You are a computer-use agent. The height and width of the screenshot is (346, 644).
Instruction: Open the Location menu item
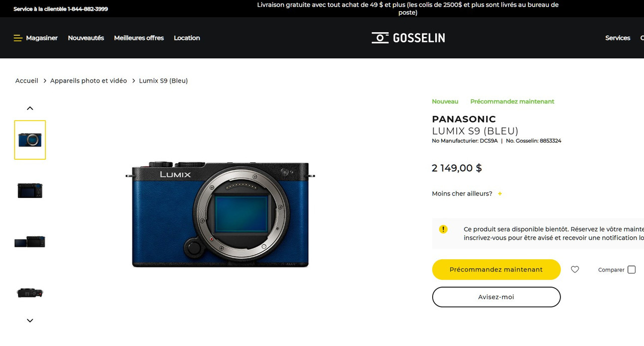tap(187, 38)
